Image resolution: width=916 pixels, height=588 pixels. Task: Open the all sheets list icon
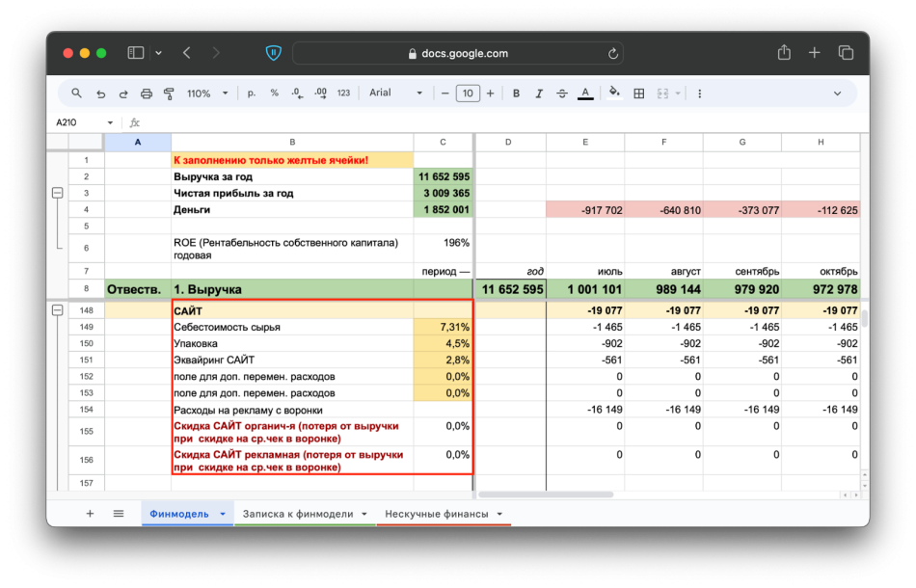click(119, 514)
